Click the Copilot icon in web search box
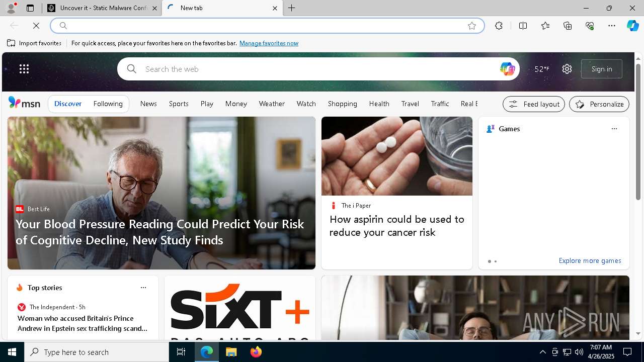 point(507,69)
